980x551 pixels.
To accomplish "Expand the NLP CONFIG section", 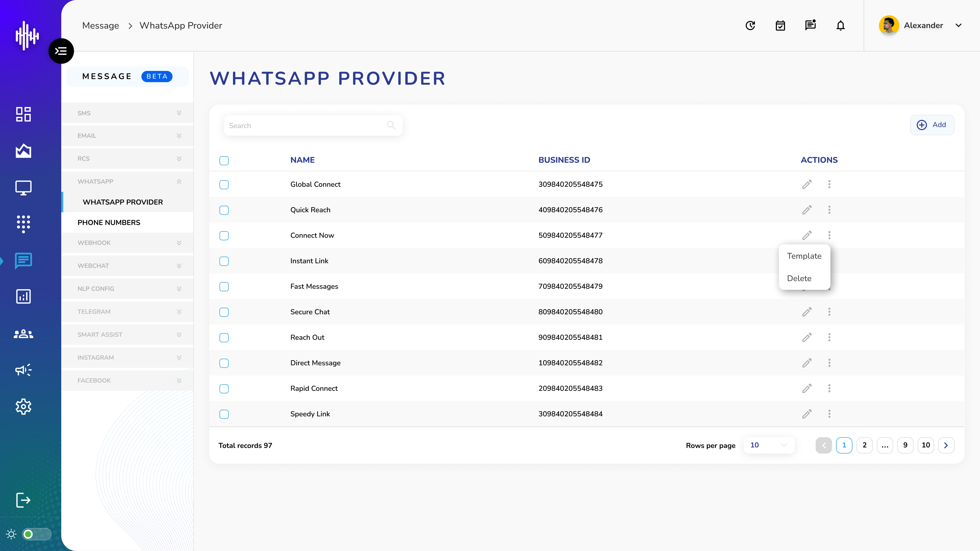I will (127, 289).
